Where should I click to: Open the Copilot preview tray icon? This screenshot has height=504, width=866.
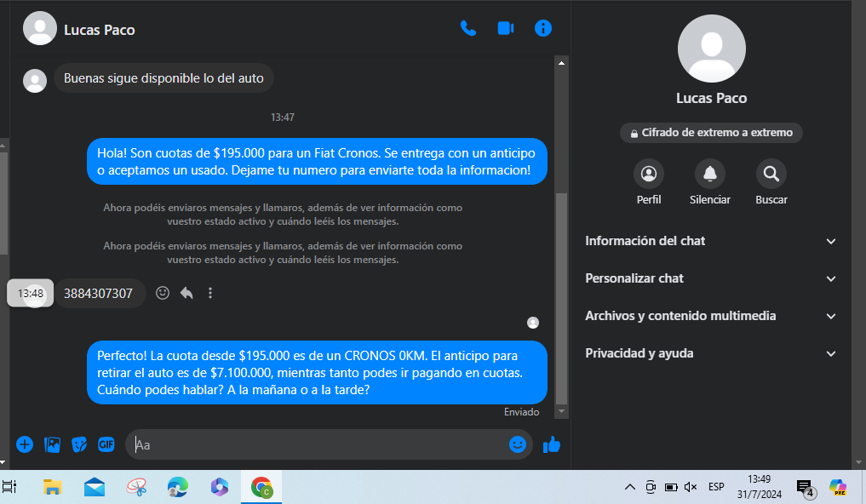pyautogui.click(x=838, y=487)
